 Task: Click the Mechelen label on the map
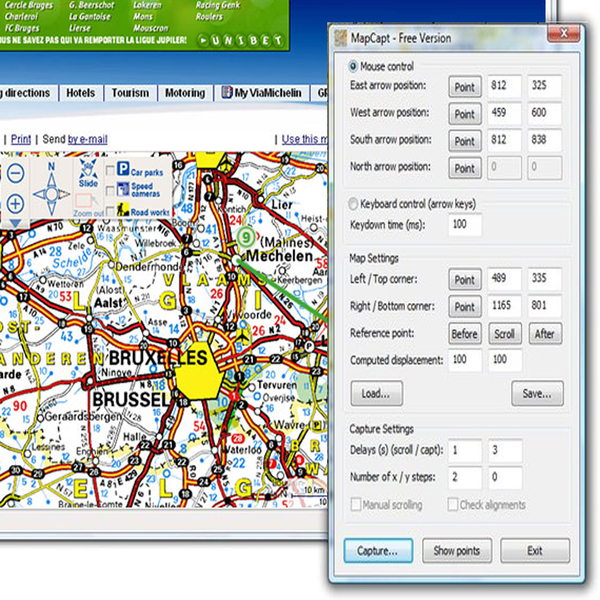click(279, 256)
